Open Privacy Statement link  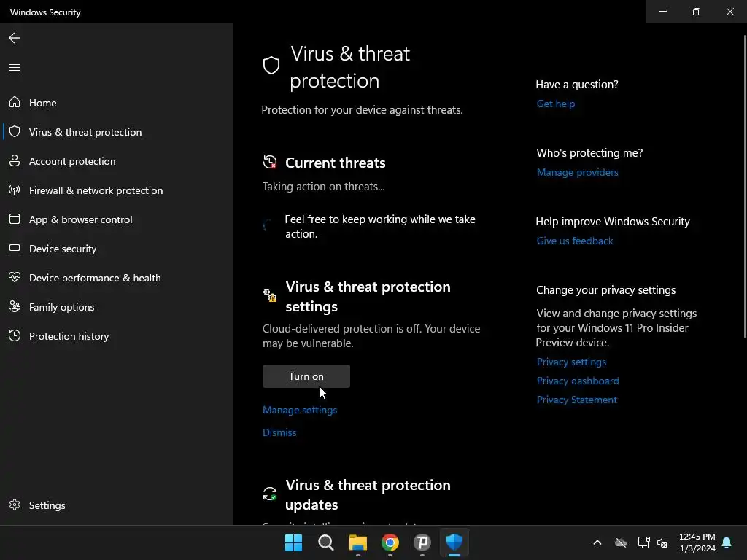(x=576, y=400)
